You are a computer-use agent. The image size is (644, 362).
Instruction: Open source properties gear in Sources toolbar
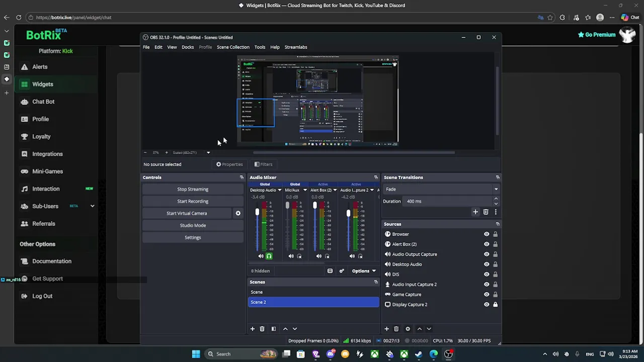point(408,329)
